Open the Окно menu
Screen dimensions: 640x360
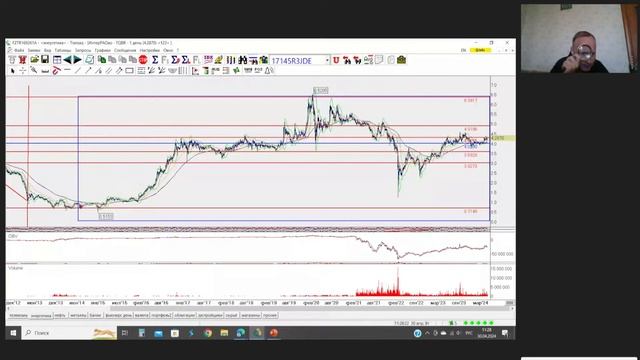coord(168,50)
